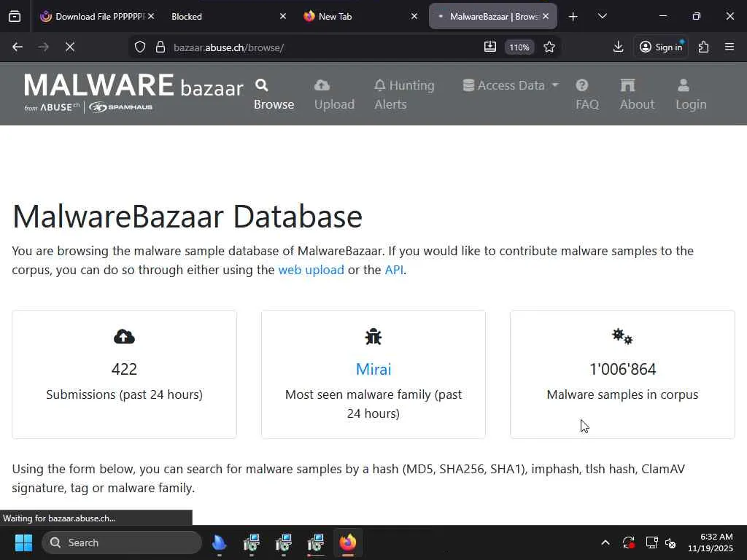Open a new browser tab with plus
Image resolution: width=747 pixels, height=560 pixels.
[573, 17]
